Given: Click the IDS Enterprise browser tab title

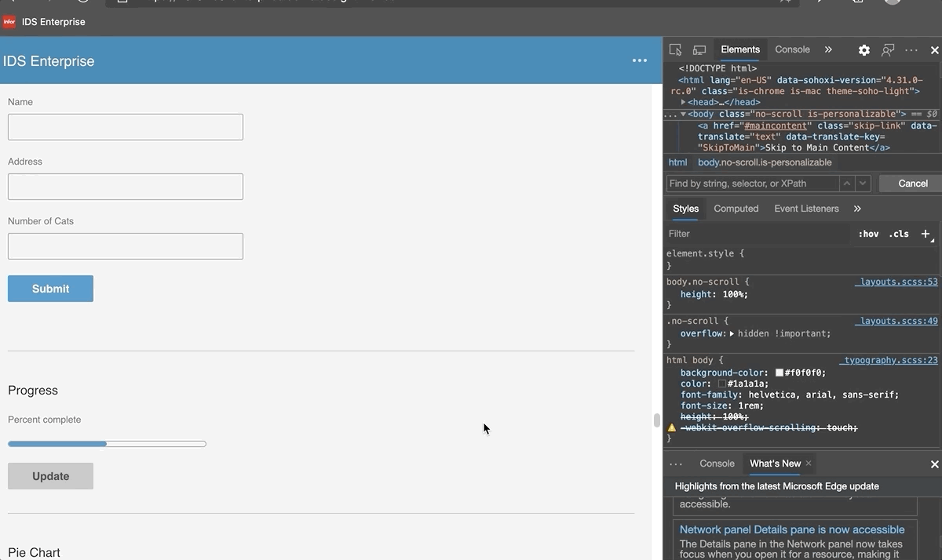Looking at the screenshot, I should (53, 22).
